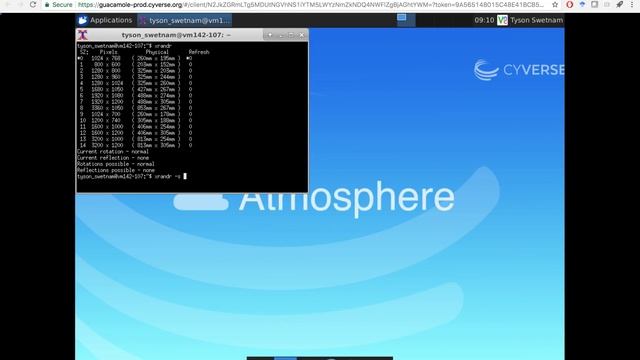The image size is (640, 360).
Task: Click the Pixels column header in terminal
Action: tap(108, 52)
